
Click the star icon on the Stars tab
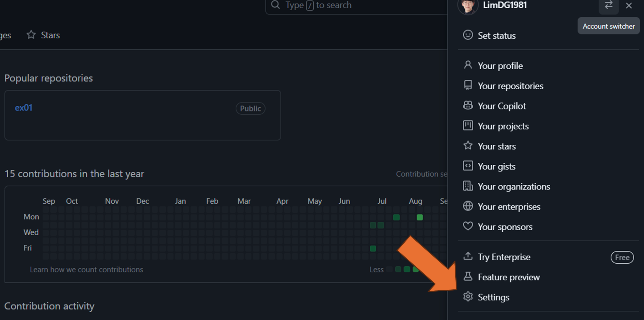pos(31,34)
